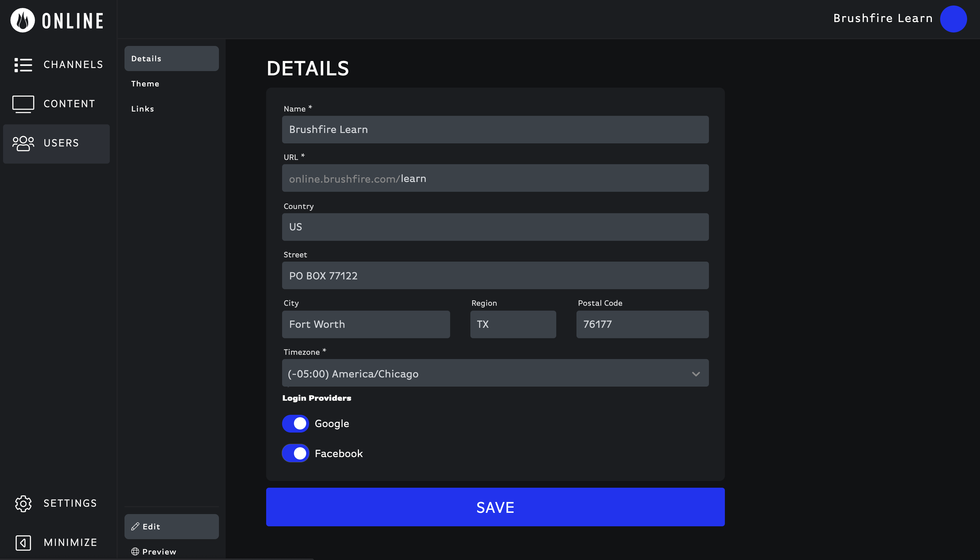
Task: Click the Brushfire Learn avatar circle
Action: click(953, 18)
